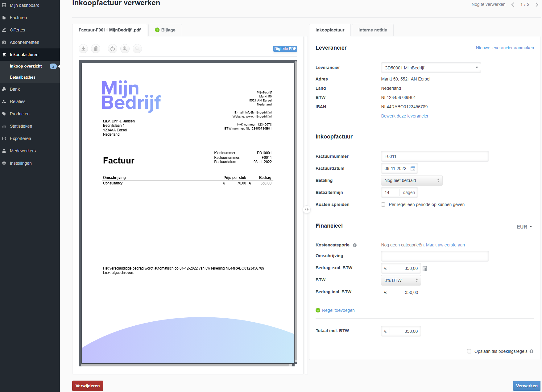
Task: Rotate the factuur PDF
Action: pos(112,49)
